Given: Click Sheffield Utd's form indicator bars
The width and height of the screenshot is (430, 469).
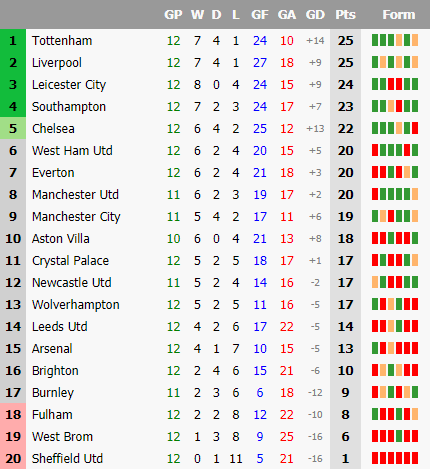Looking at the screenshot, I should click(x=395, y=458).
